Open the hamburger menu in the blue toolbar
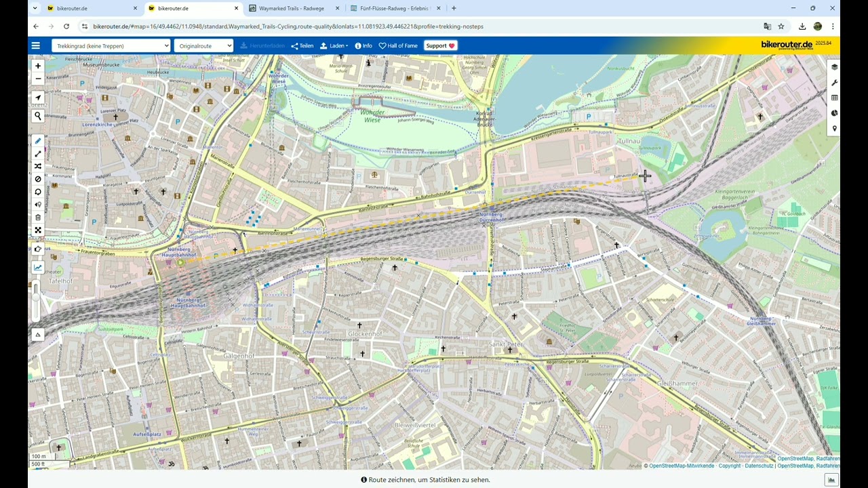The width and height of the screenshot is (868, 488). pos(36,45)
